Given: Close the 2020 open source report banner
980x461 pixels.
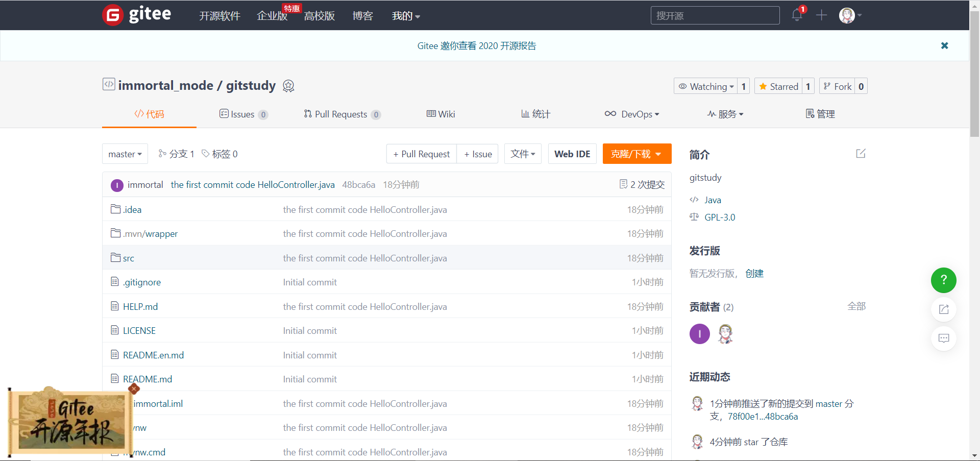Looking at the screenshot, I should (944, 45).
